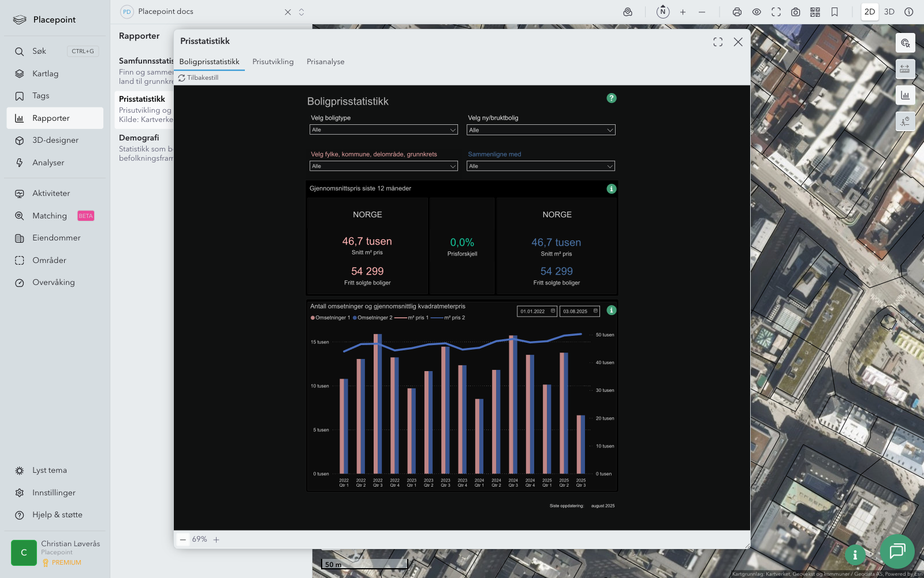Switch map to 2D view
The image size is (924, 578).
tap(869, 12)
